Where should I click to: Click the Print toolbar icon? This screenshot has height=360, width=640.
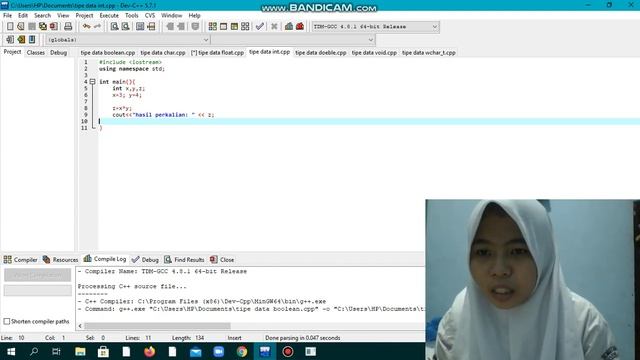pyautogui.click(x=68, y=27)
